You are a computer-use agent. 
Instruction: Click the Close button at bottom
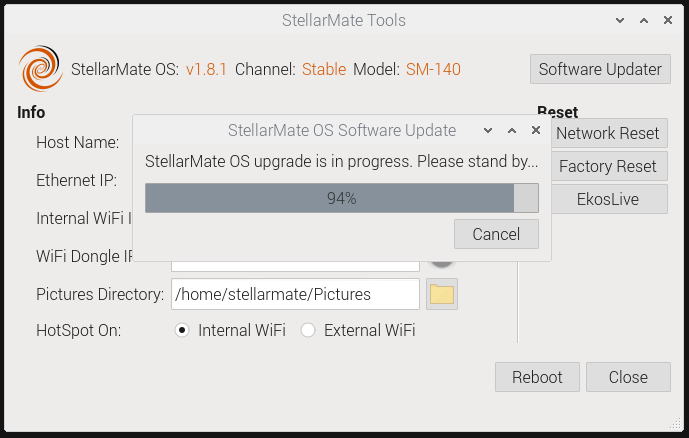pos(628,377)
